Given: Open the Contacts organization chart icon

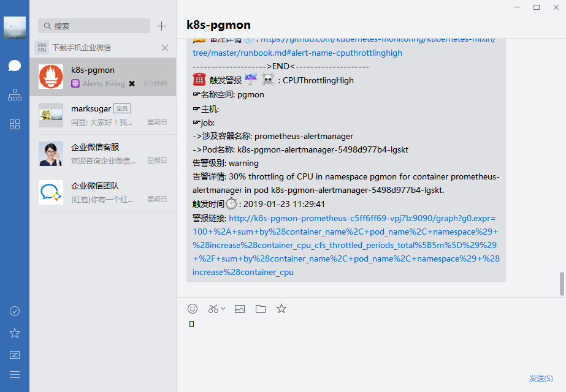Looking at the screenshot, I should (15, 95).
